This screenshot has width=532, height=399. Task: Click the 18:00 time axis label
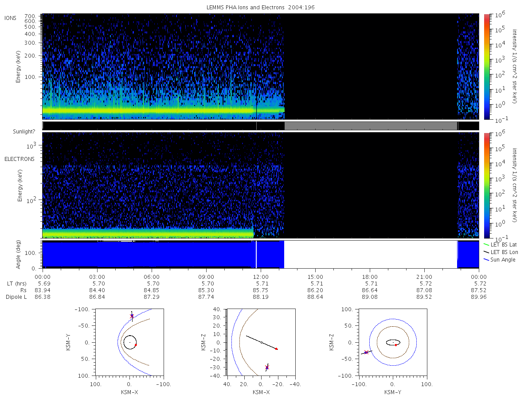[370, 276]
